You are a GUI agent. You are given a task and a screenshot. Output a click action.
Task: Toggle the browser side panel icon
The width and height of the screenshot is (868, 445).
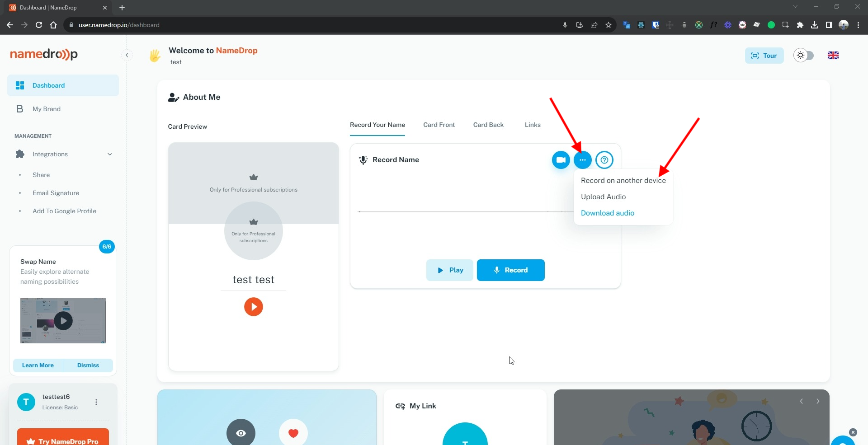829,25
